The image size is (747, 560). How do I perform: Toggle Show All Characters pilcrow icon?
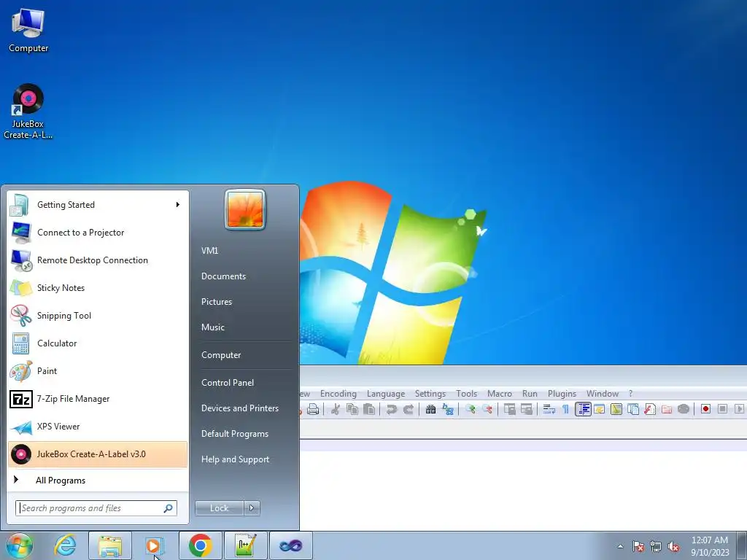tap(565, 409)
